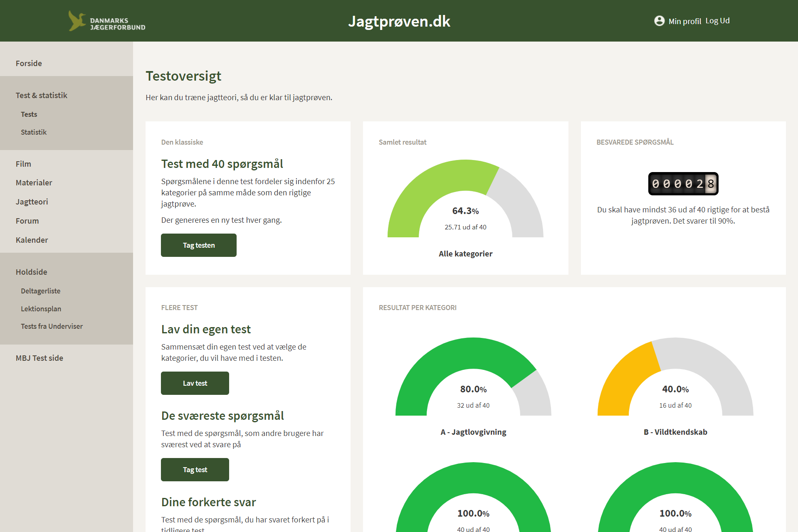This screenshot has width=798, height=532.
Task: Open Tests fra Underviser
Action: [x=52, y=326]
